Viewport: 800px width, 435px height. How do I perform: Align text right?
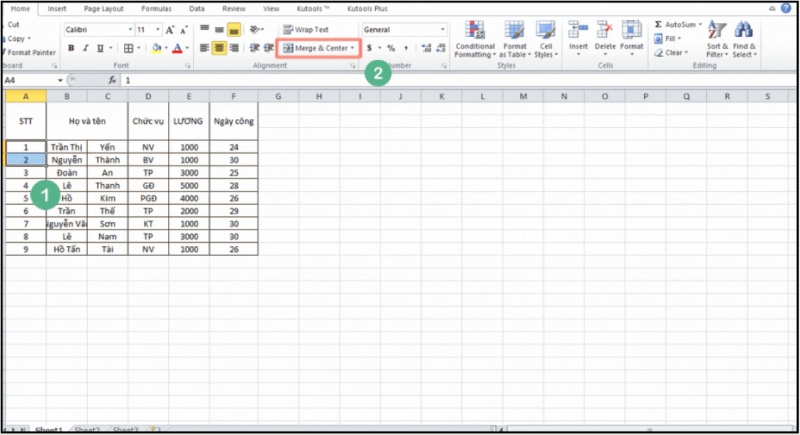234,48
